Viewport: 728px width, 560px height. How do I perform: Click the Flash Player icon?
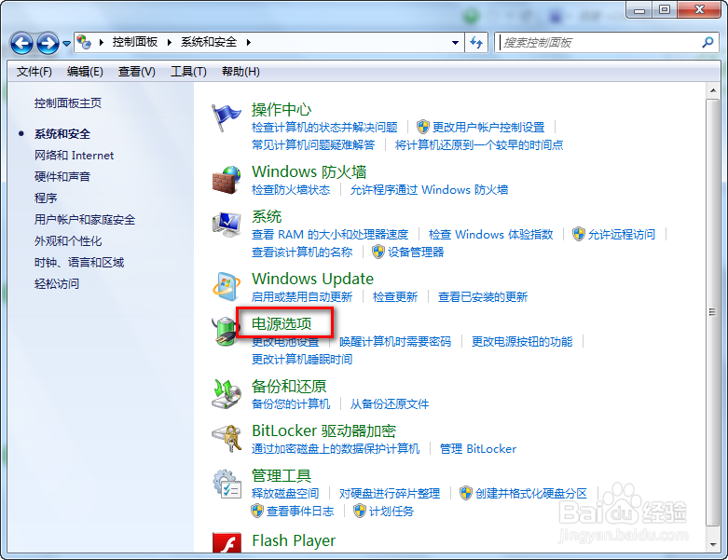click(227, 542)
